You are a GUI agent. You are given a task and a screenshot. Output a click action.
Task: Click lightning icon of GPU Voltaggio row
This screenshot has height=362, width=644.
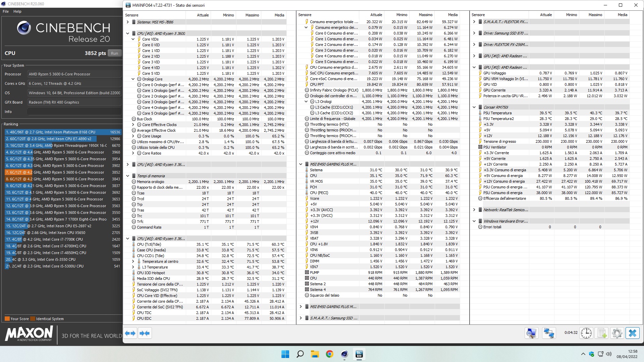pyautogui.click(x=480, y=73)
